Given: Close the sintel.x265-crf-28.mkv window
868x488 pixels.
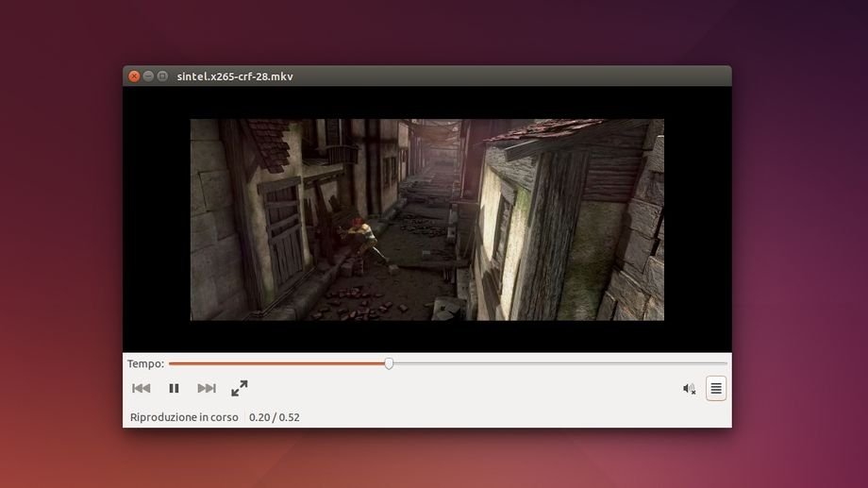Looking at the screenshot, I should coord(134,76).
